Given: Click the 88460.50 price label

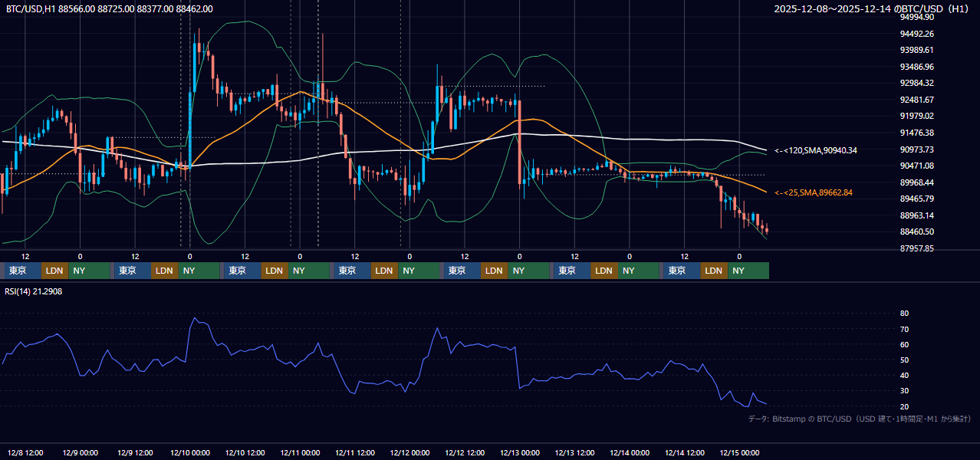Looking at the screenshot, I should pyautogui.click(x=917, y=232).
